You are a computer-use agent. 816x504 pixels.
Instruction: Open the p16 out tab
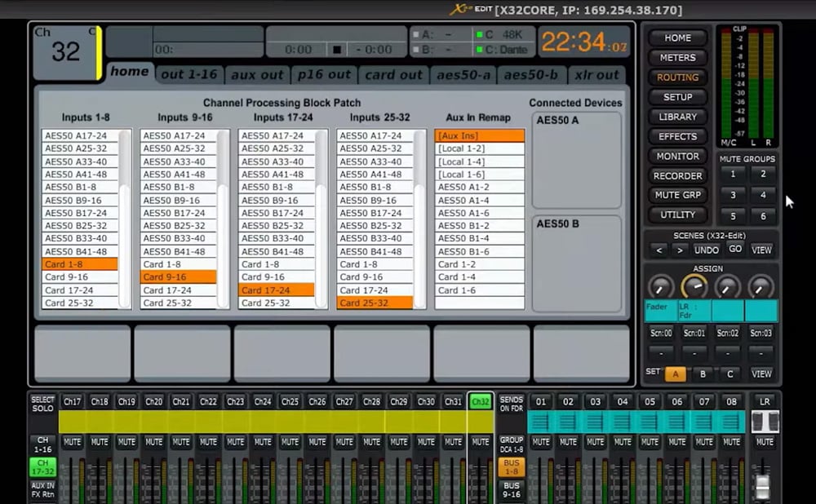point(325,74)
